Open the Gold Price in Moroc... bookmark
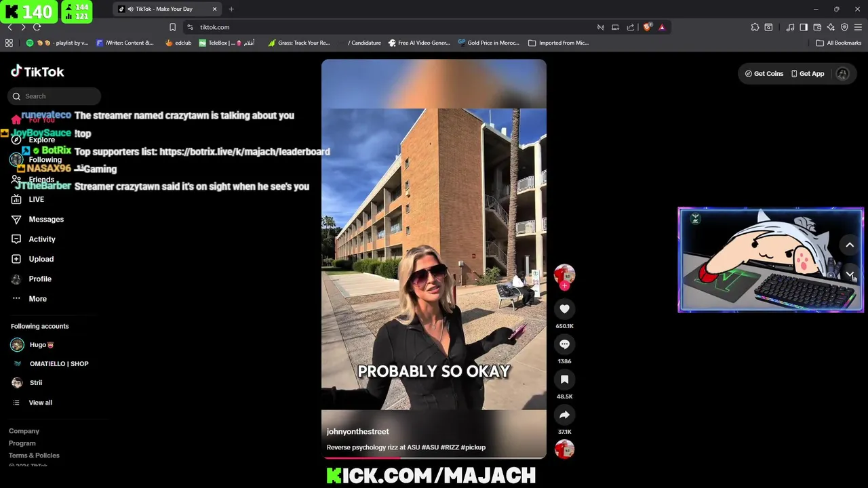The height and width of the screenshot is (488, 868). click(488, 43)
